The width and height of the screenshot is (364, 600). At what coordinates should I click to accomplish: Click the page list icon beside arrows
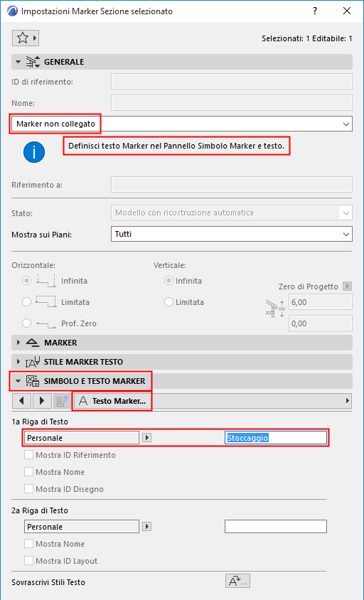tap(62, 401)
